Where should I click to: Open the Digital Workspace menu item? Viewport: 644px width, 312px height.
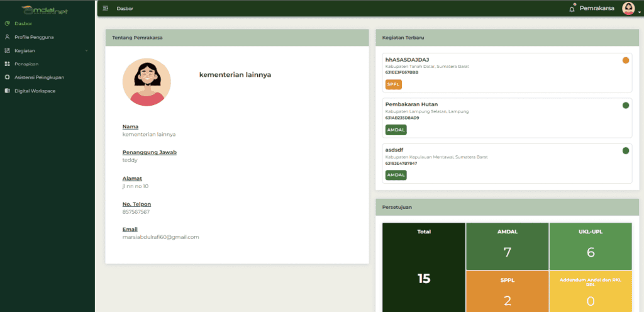tap(35, 91)
